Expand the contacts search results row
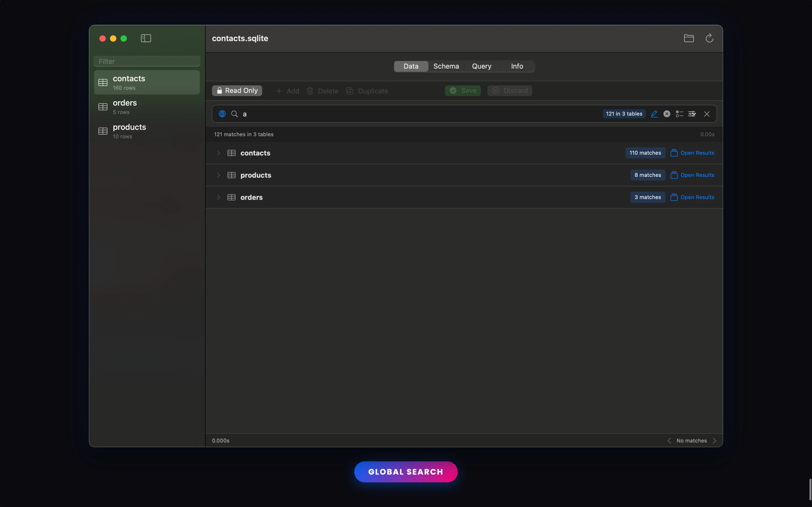 (219, 153)
